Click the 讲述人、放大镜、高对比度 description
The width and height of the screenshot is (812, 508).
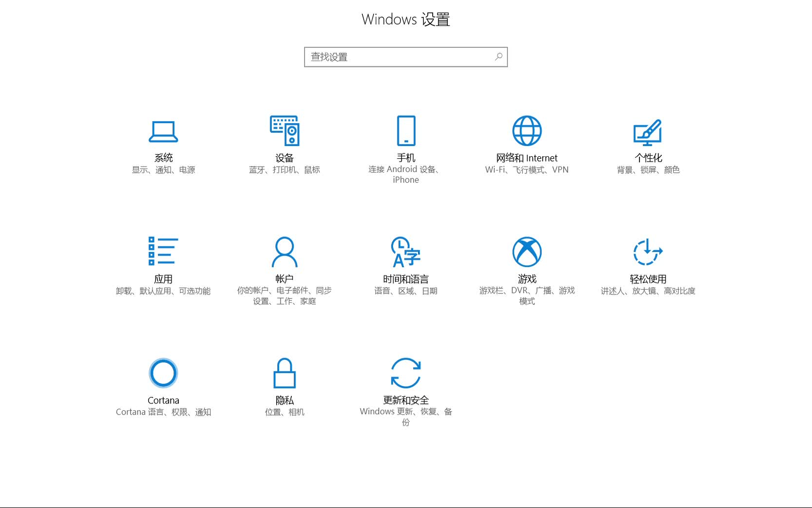click(x=648, y=291)
